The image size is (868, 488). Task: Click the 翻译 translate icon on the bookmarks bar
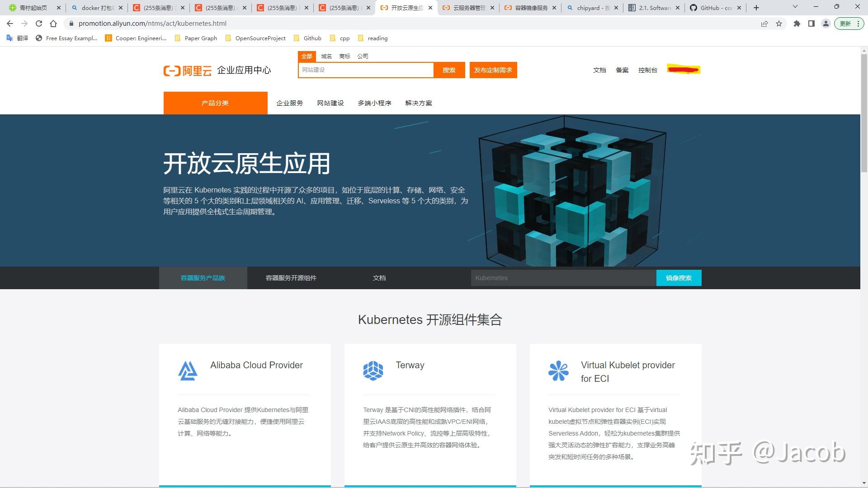click(x=10, y=38)
